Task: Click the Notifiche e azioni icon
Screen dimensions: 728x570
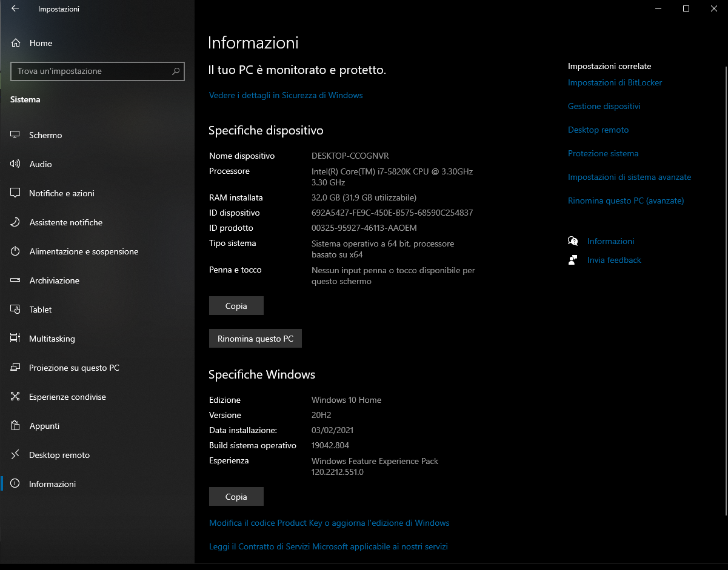Action: click(16, 193)
